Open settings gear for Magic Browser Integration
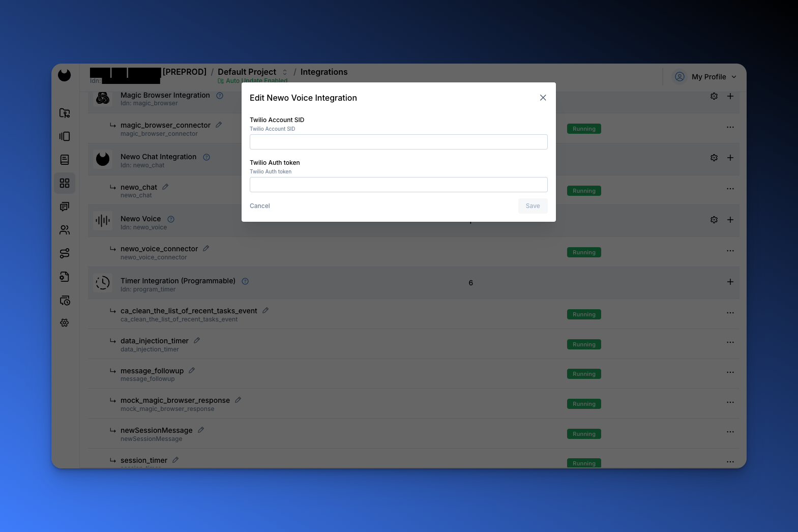Viewport: 798px width, 532px height. click(714, 96)
